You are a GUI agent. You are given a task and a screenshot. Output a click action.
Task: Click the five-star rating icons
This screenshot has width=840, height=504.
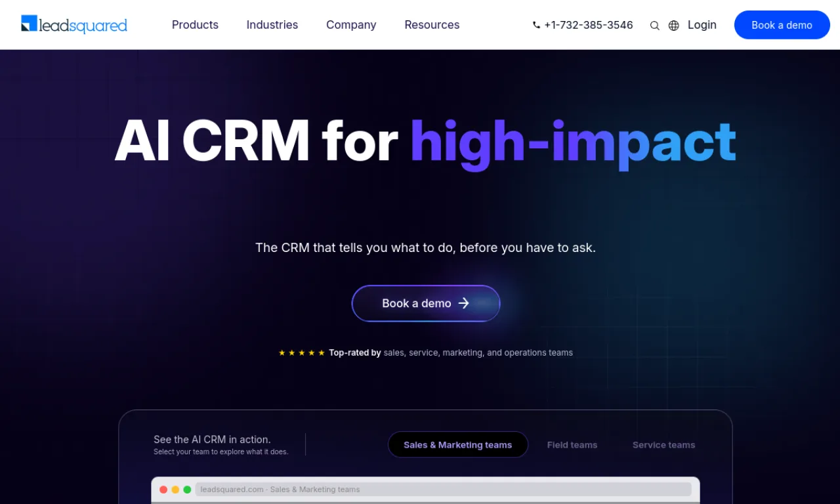point(302,353)
